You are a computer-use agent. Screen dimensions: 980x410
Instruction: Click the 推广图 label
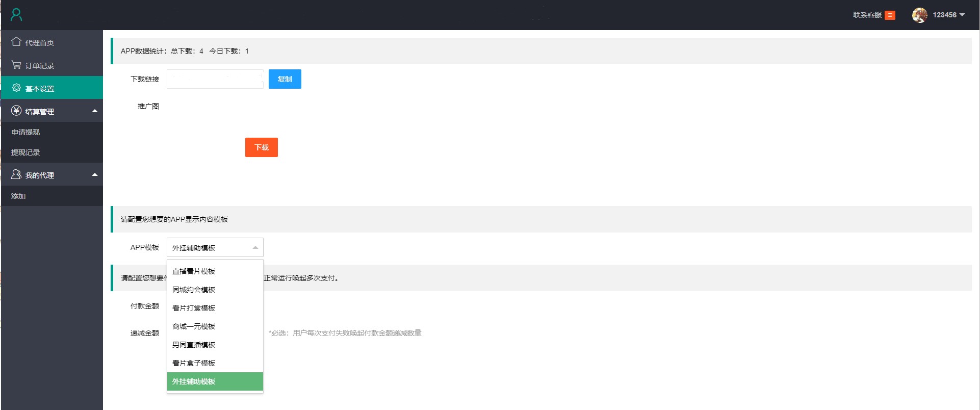point(148,106)
